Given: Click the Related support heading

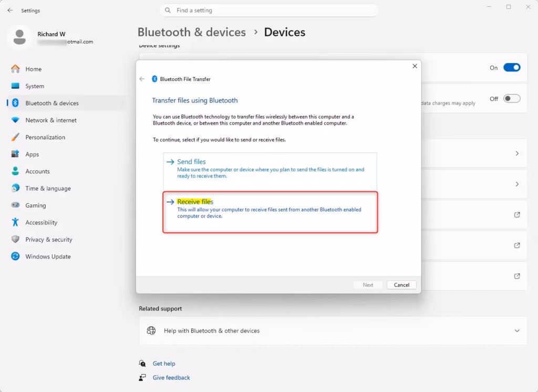Looking at the screenshot, I should click(160, 308).
